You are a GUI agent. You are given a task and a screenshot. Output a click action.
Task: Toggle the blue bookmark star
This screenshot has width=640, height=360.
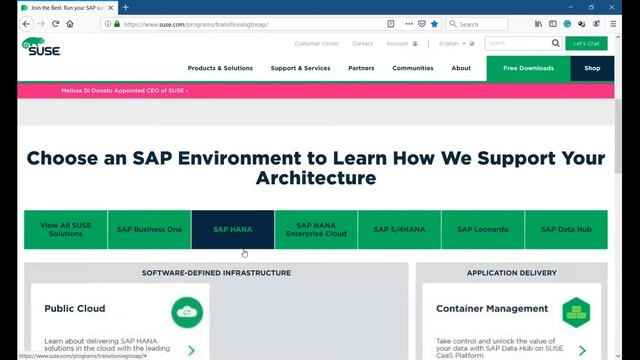pos(434,24)
